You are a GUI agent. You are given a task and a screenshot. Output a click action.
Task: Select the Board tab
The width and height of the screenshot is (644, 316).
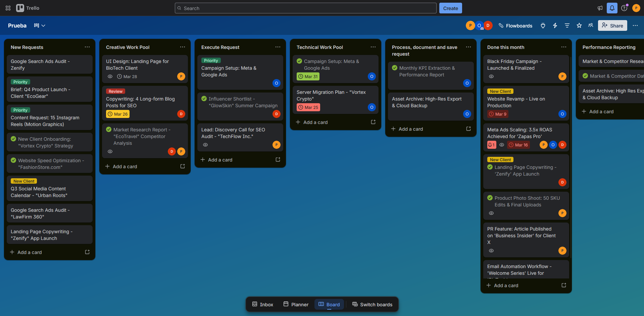coord(329,304)
